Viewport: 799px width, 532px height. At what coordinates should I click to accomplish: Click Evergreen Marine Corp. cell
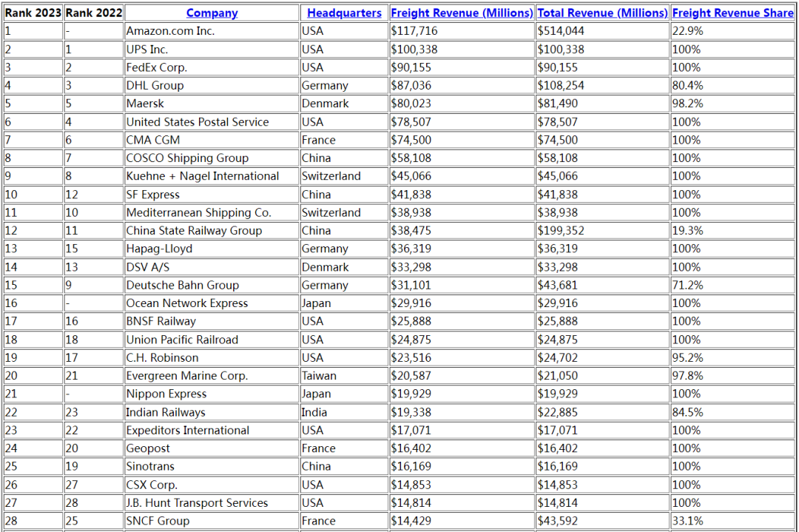212,376
